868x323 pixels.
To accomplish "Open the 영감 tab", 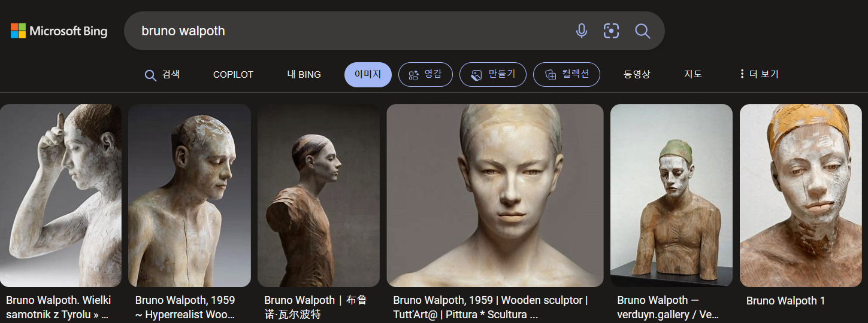I will point(425,75).
